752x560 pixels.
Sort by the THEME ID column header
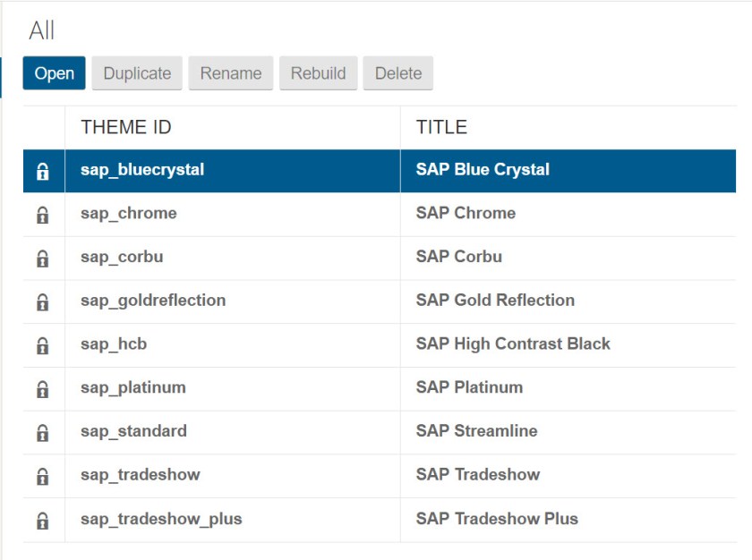126,127
